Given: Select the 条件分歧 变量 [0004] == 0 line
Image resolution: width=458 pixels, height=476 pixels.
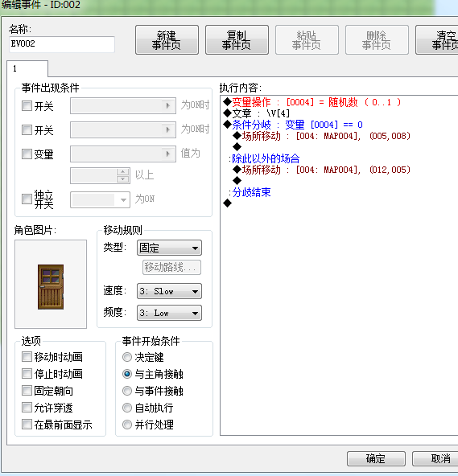Looking at the screenshot, I should point(293,125).
